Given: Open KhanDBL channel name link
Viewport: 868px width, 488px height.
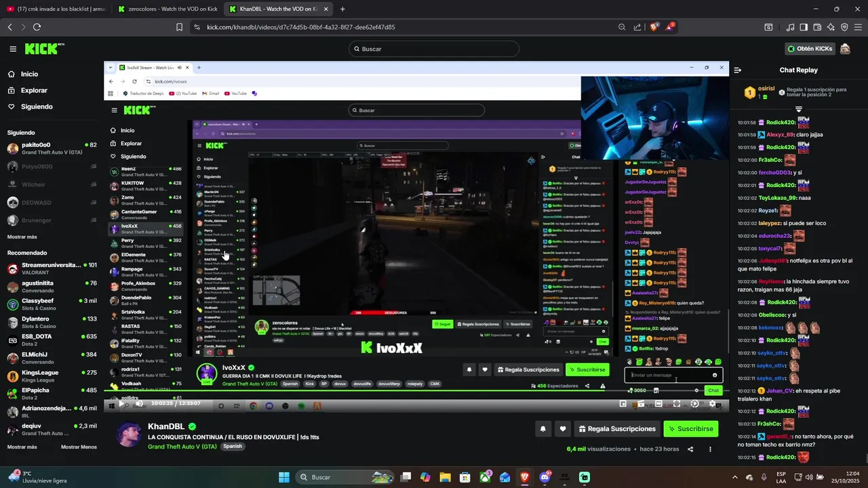Looking at the screenshot, I should [x=167, y=427].
